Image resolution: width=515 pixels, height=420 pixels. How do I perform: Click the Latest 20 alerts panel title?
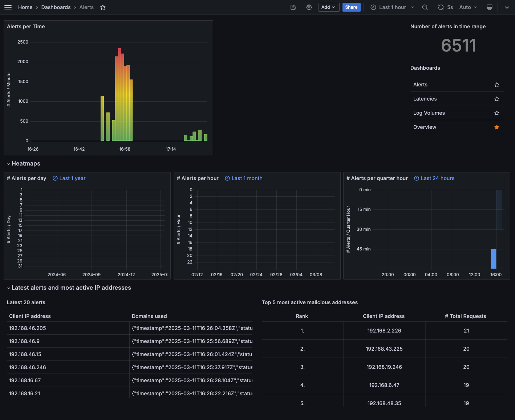pos(26,302)
